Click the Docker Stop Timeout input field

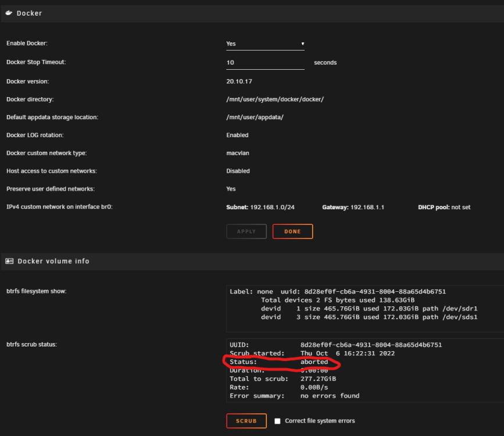[265, 63]
